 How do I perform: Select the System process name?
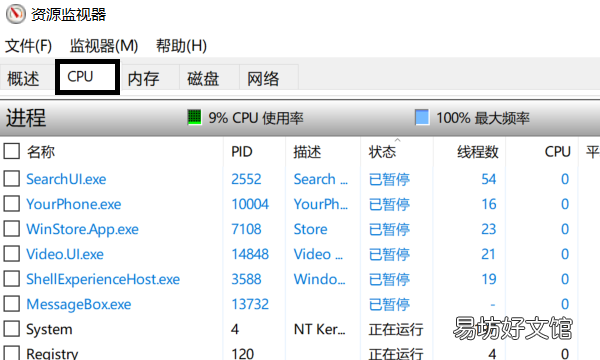click(49, 329)
